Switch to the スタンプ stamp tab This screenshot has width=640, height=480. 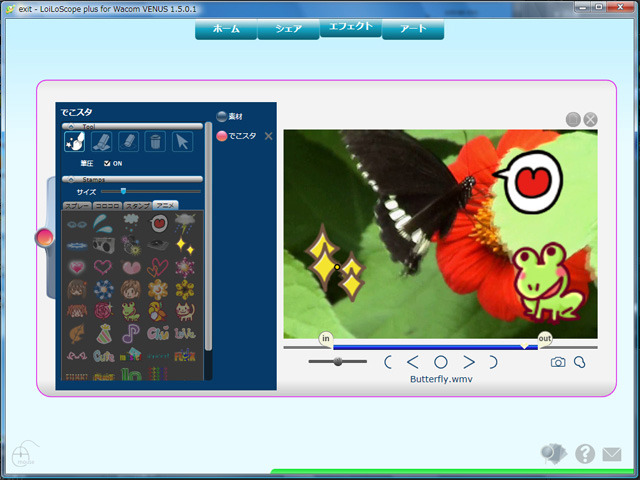[137, 205]
